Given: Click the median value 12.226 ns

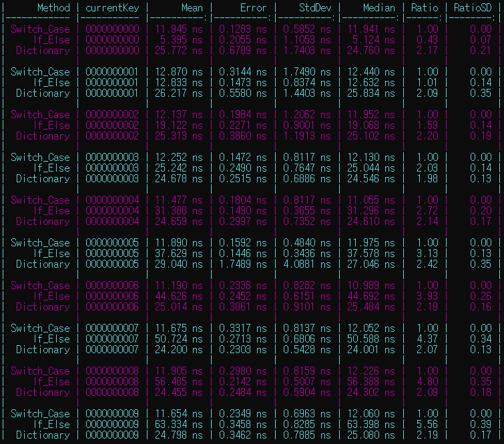Looking at the screenshot, I should 371,371.
